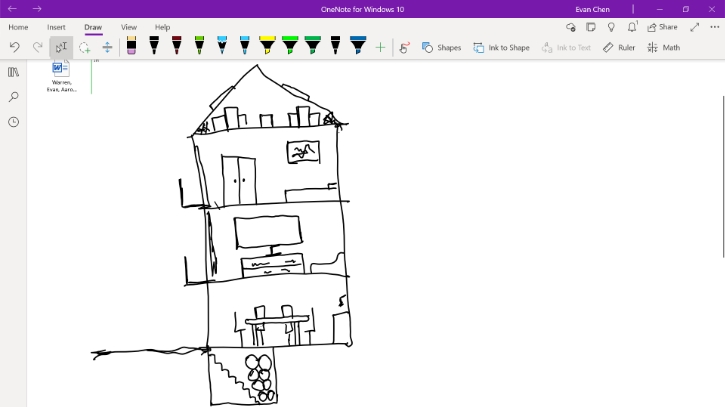Click the Share button
The width and height of the screenshot is (725, 407).
coord(662,27)
